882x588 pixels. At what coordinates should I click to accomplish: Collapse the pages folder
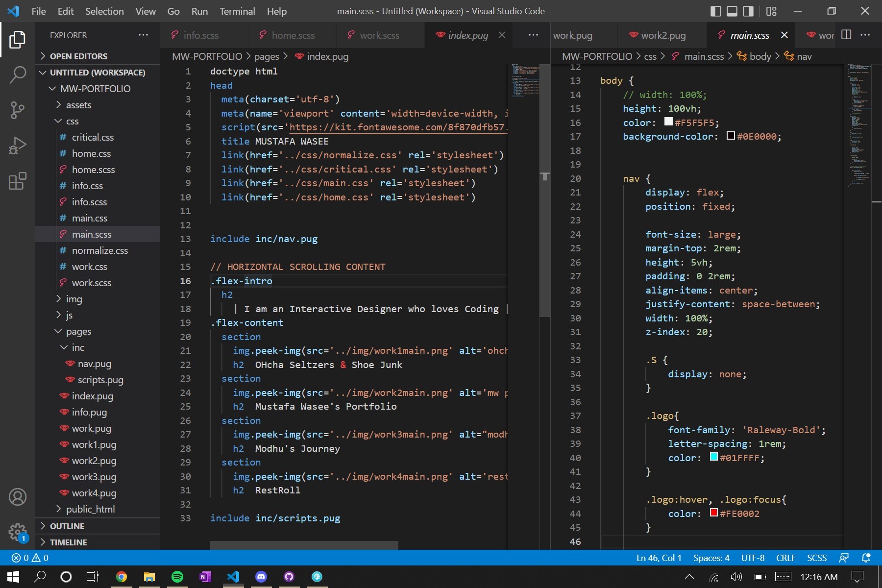98,331
